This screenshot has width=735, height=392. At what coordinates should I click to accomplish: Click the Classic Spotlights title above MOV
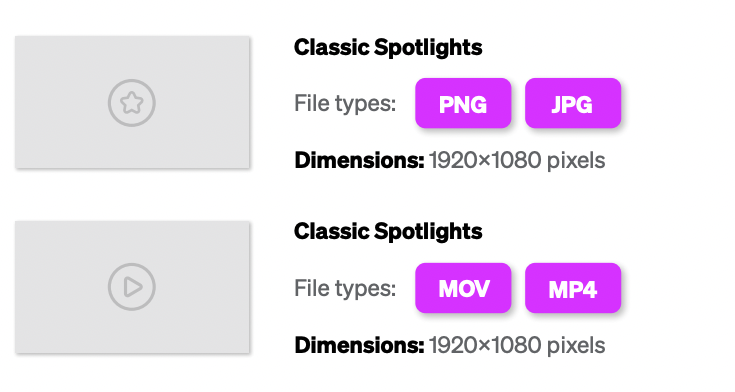pos(388,232)
